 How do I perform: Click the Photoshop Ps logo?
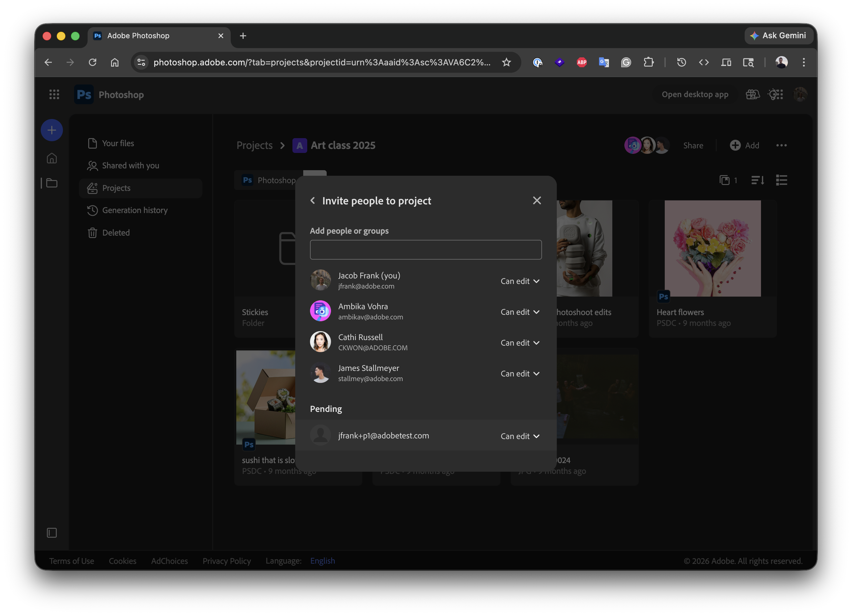[84, 95]
